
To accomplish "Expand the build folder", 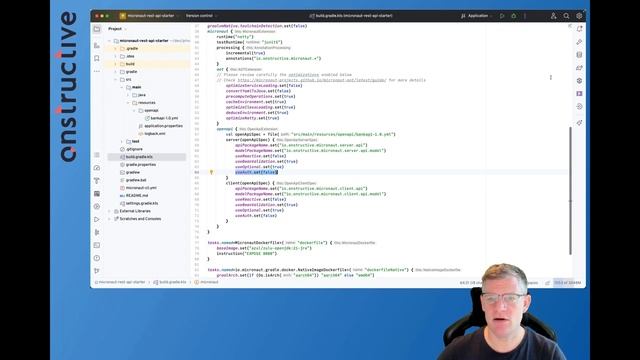I will (116, 64).
